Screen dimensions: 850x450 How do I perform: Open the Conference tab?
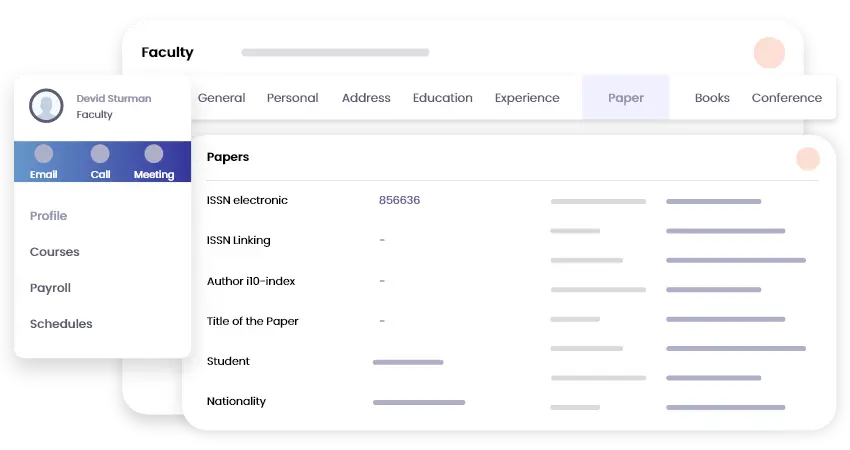(x=787, y=98)
